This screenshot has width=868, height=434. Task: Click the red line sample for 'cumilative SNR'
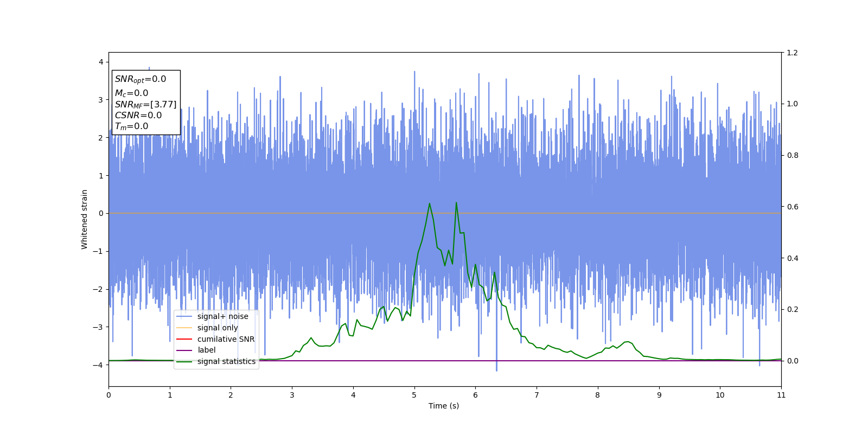[184, 339]
